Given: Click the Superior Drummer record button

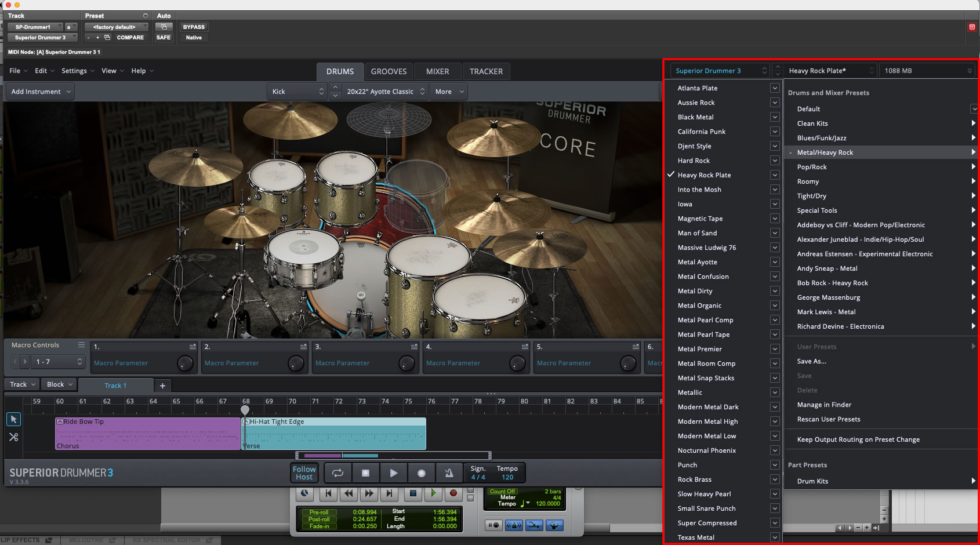Looking at the screenshot, I should [x=422, y=473].
